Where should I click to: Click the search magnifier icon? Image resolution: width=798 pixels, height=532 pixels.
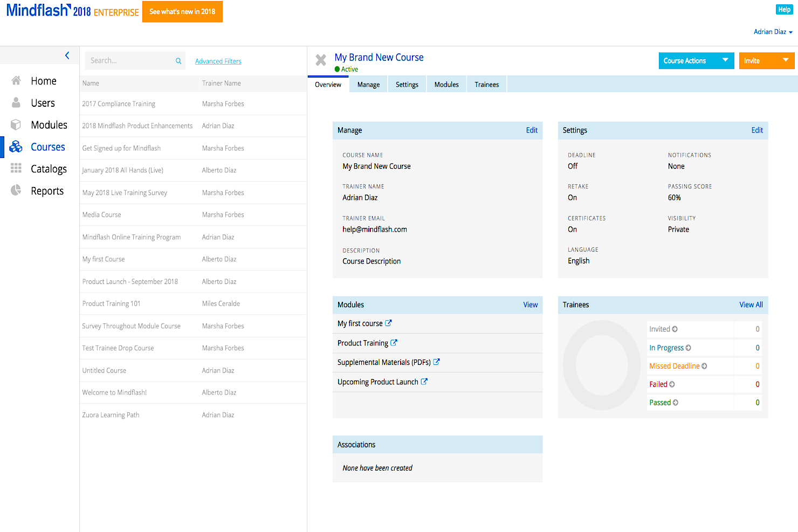[178, 61]
